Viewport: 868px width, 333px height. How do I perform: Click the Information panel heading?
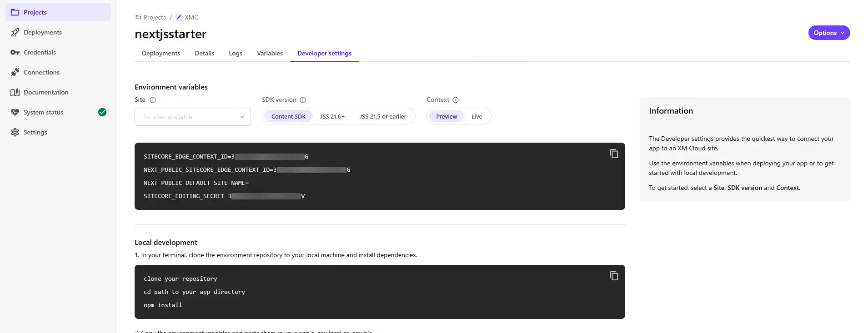pos(671,111)
